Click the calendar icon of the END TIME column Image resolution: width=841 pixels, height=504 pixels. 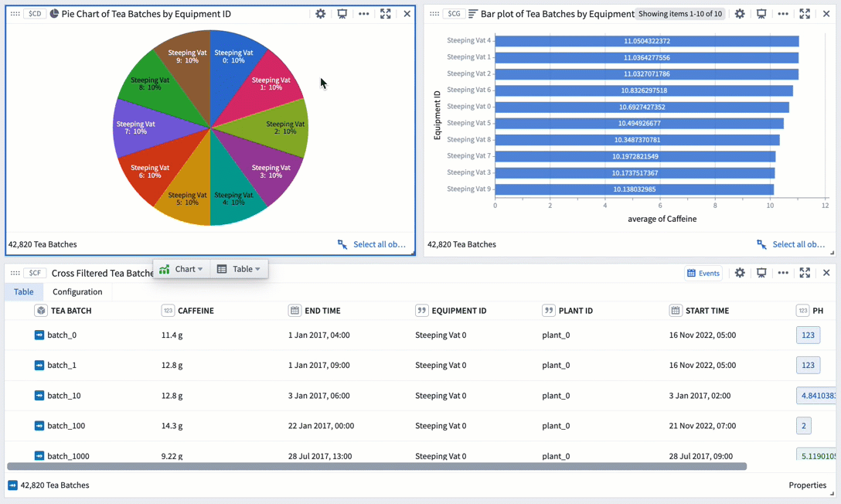click(295, 311)
